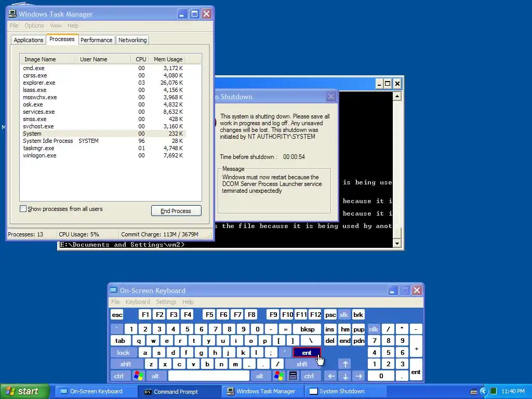Switch to the Networking tab
This screenshot has height=399, width=532.
pos(132,39)
